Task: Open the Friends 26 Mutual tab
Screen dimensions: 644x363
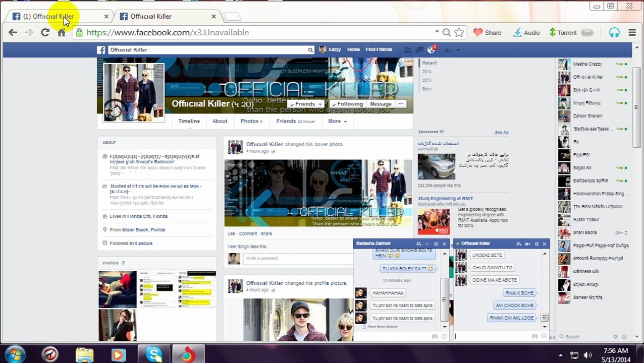Action: (x=295, y=122)
